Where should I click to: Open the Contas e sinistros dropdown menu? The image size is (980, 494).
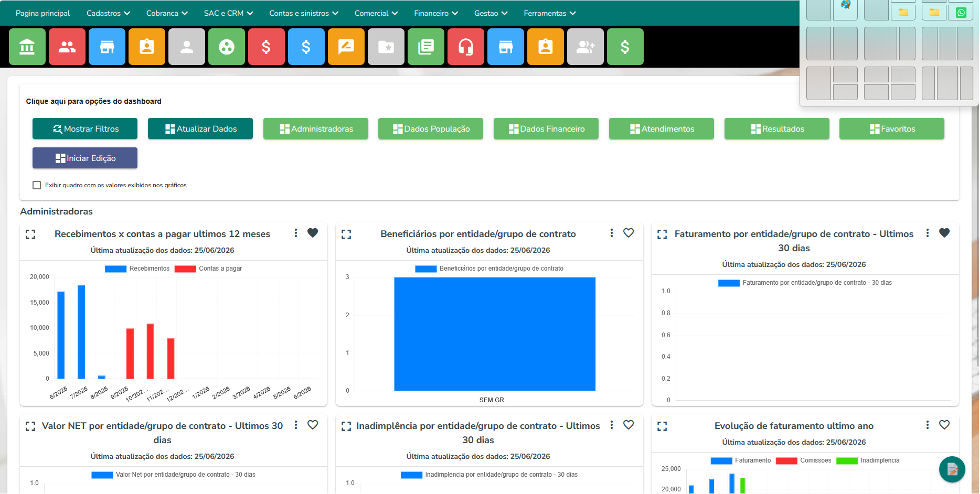point(304,13)
